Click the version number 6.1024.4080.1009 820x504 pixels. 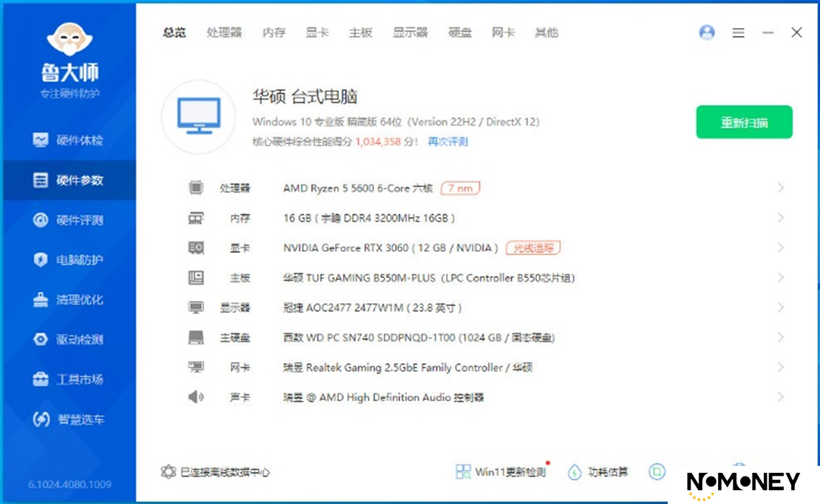[69, 485]
